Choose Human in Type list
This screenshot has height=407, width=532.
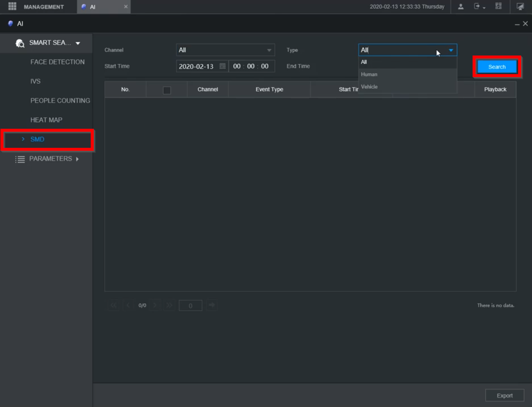407,75
